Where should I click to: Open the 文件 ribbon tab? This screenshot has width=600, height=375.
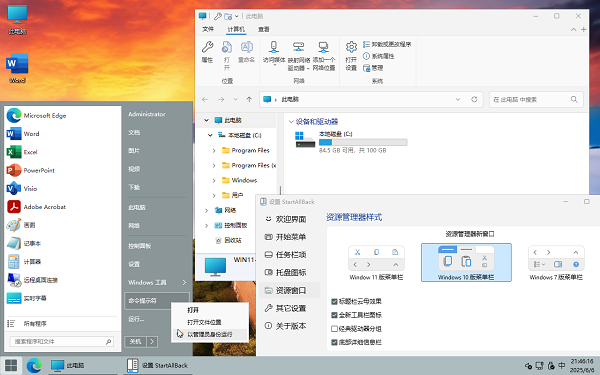pyautogui.click(x=208, y=29)
